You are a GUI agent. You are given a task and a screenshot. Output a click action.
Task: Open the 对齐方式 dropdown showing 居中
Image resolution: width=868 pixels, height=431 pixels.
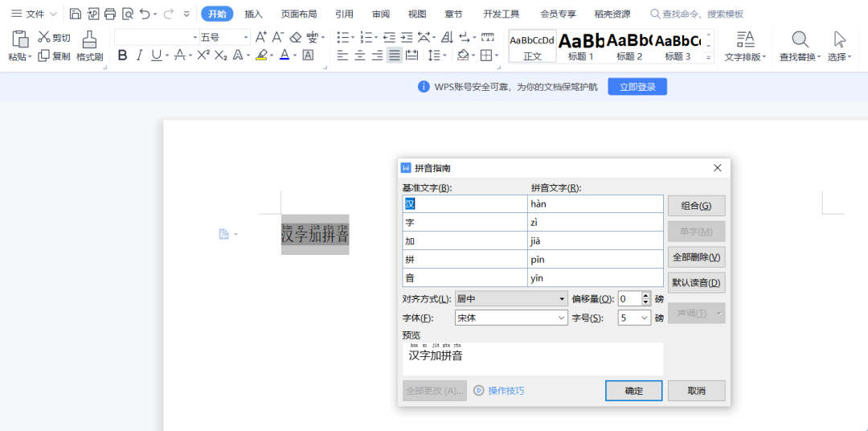click(x=511, y=298)
